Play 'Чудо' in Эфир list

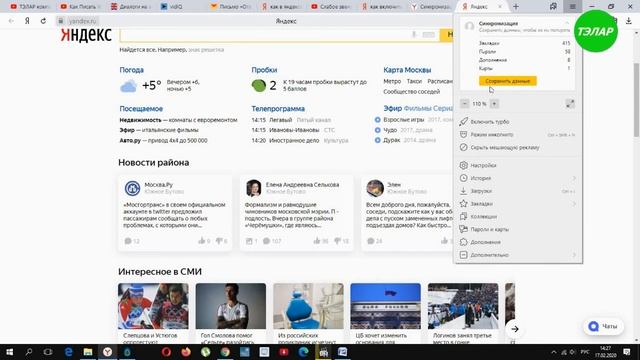point(378,130)
